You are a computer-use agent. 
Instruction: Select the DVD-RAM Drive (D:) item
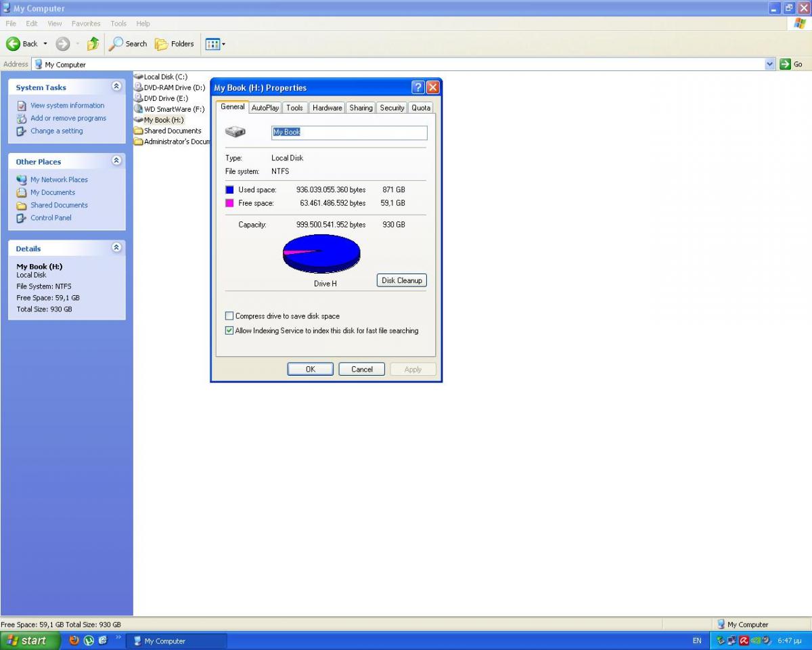click(x=169, y=87)
